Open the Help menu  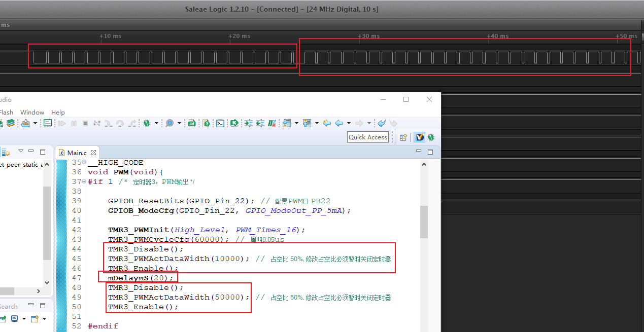tap(58, 112)
